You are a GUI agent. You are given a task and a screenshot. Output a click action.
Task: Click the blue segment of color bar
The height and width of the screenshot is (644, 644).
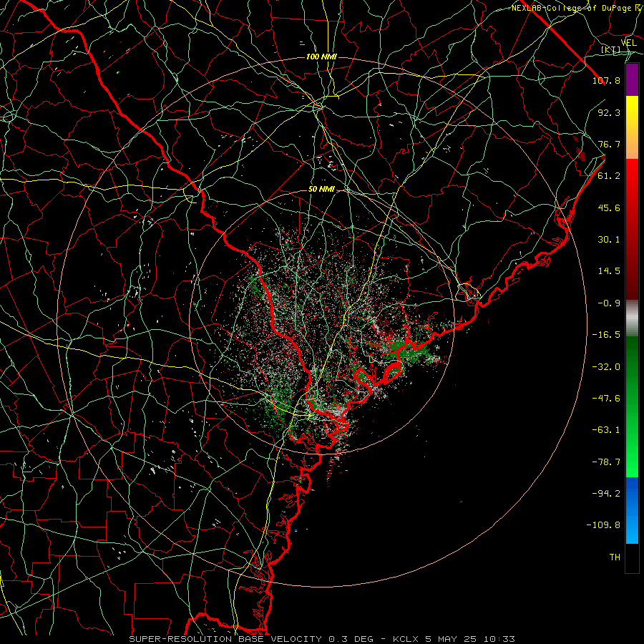tap(632, 510)
